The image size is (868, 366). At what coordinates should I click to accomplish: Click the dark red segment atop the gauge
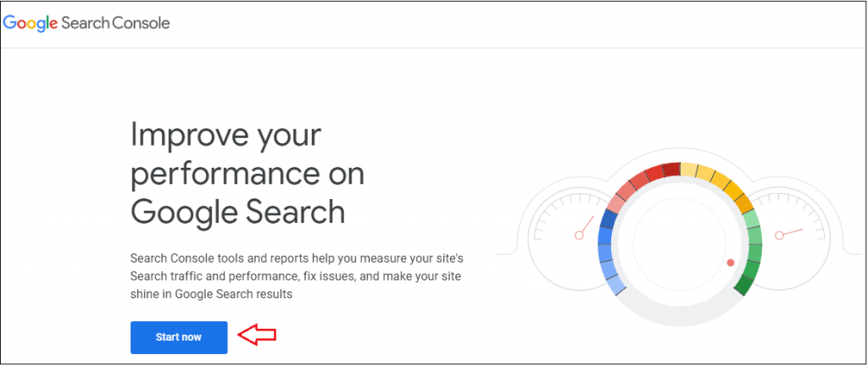pos(671,169)
